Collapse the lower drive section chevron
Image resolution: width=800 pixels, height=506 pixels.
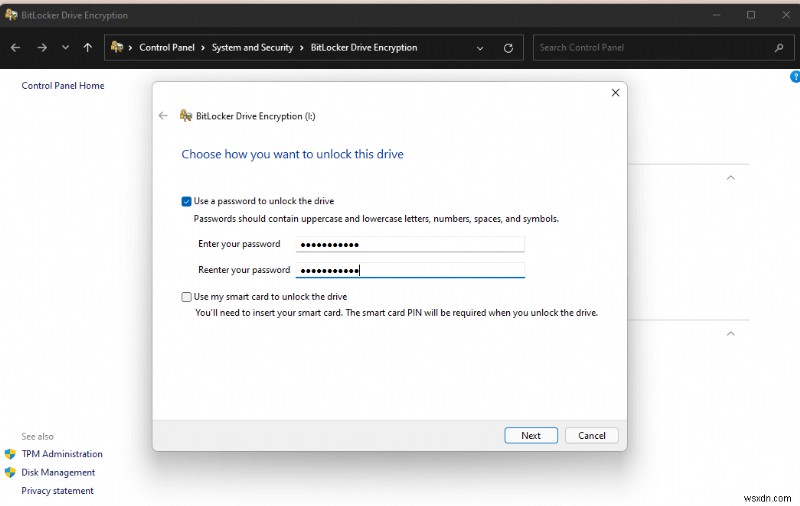[730, 334]
